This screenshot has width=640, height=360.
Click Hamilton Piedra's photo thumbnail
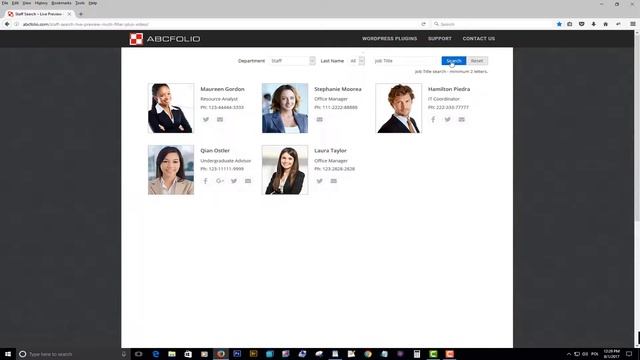398,108
